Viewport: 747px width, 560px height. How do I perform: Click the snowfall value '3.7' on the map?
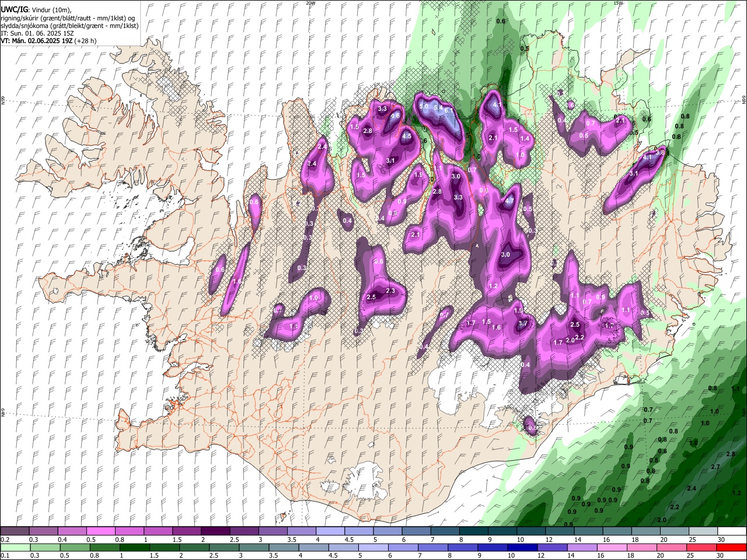523,323
